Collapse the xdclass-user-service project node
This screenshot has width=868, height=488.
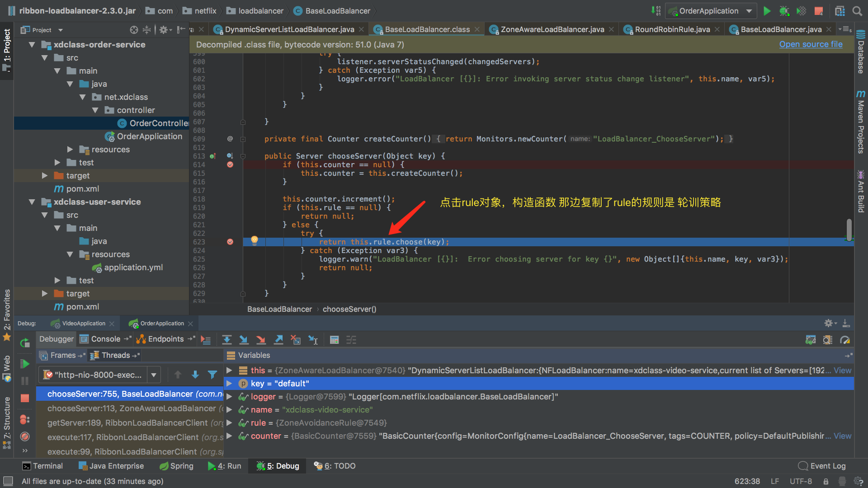pos(32,202)
